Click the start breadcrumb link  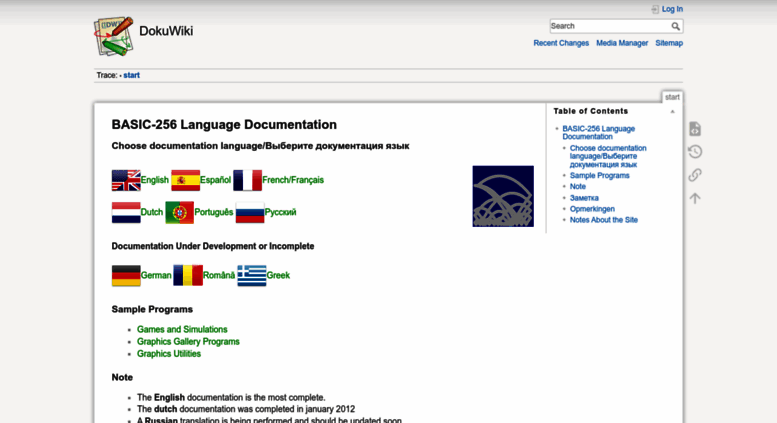tap(131, 75)
